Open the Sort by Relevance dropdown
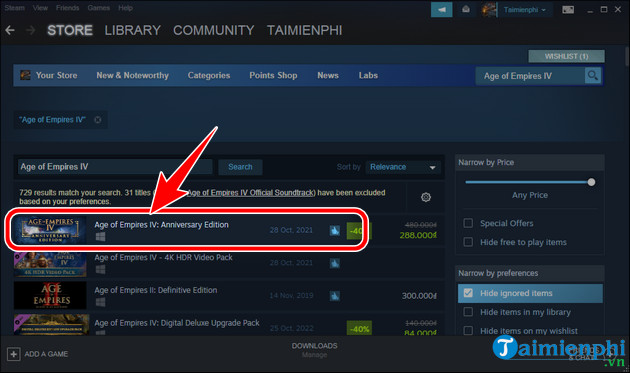This screenshot has width=630, height=373. [403, 167]
